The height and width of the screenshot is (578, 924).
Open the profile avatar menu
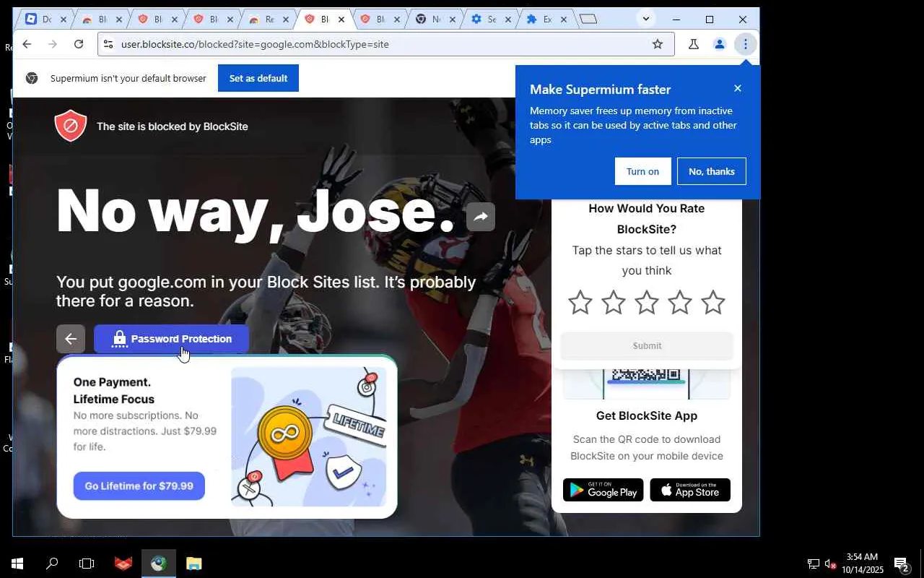[720, 44]
